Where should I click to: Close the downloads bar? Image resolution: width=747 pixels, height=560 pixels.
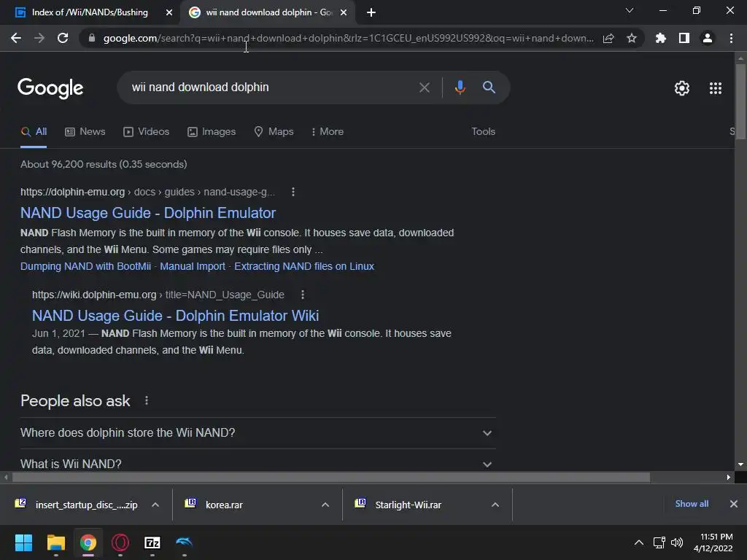tap(734, 504)
